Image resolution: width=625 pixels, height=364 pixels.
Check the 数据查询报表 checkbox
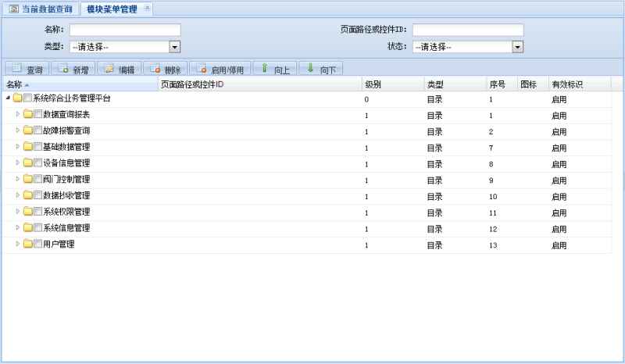point(37,114)
